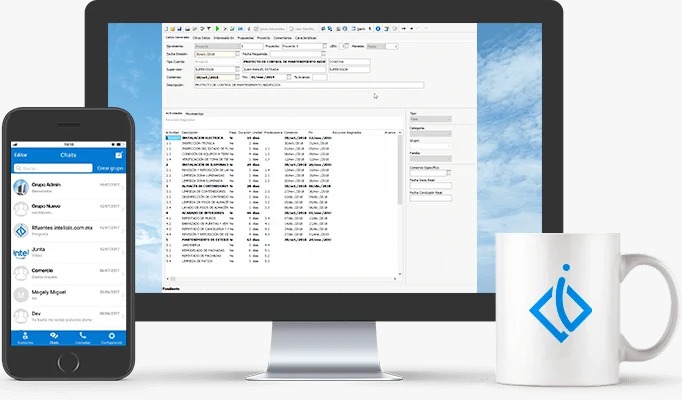Switch to the Otros Datos tab

click(200, 38)
